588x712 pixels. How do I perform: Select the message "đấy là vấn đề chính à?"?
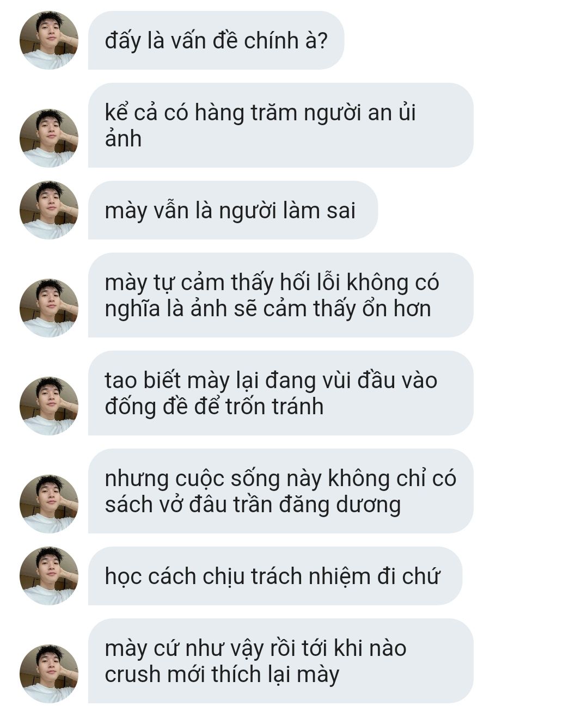pyautogui.click(x=216, y=40)
